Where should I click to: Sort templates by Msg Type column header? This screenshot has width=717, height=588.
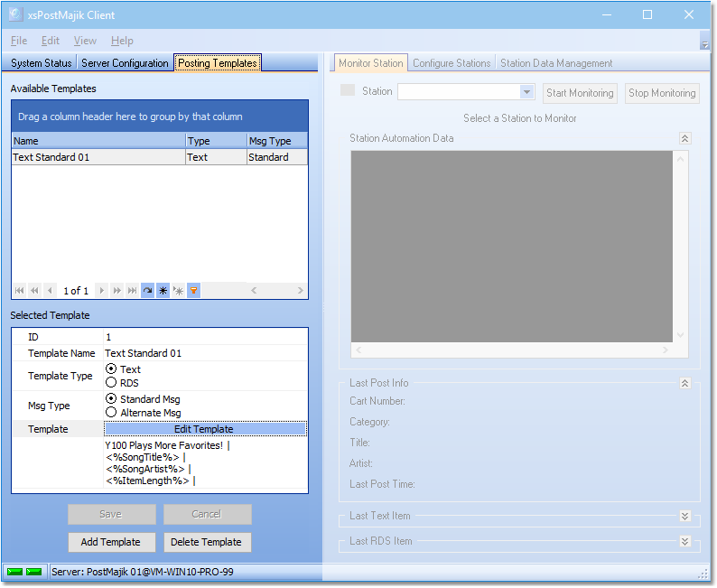(277, 141)
